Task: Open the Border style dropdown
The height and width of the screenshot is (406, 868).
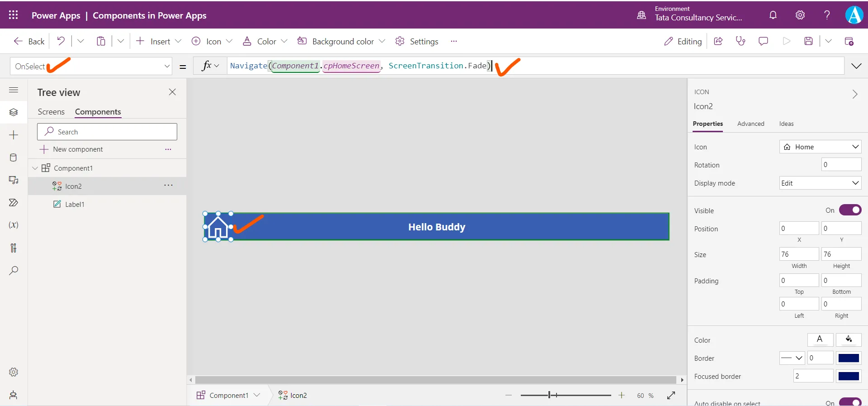Action: click(x=792, y=358)
